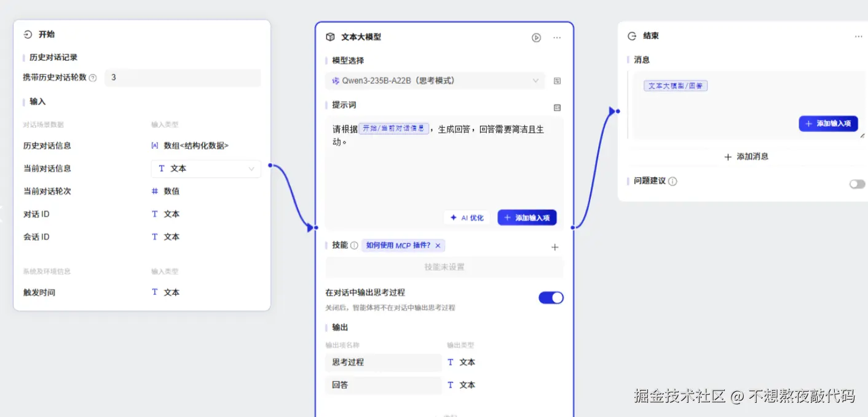Open the Qwen3-235B-A22B model dropdown
This screenshot has width=868, height=417.
click(435, 80)
